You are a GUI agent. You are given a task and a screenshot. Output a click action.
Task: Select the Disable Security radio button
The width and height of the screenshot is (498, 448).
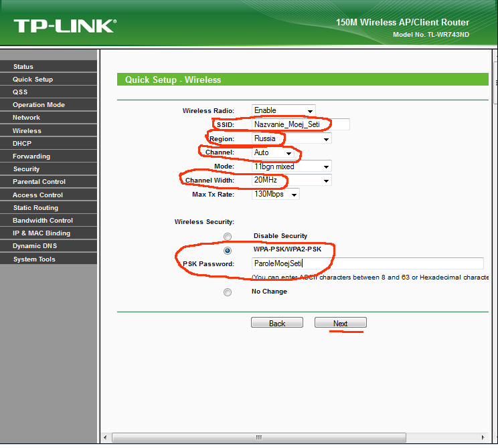[x=228, y=237]
